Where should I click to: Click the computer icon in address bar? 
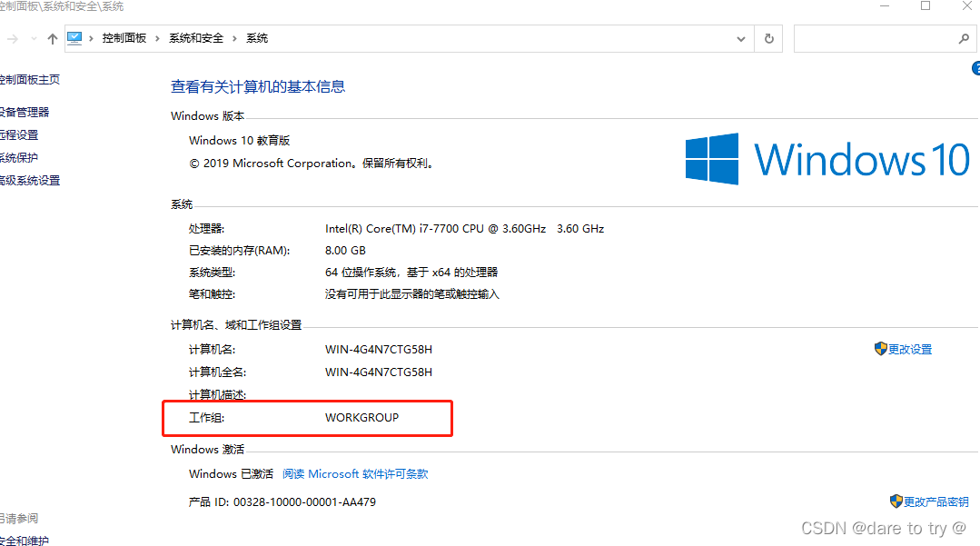[74, 38]
